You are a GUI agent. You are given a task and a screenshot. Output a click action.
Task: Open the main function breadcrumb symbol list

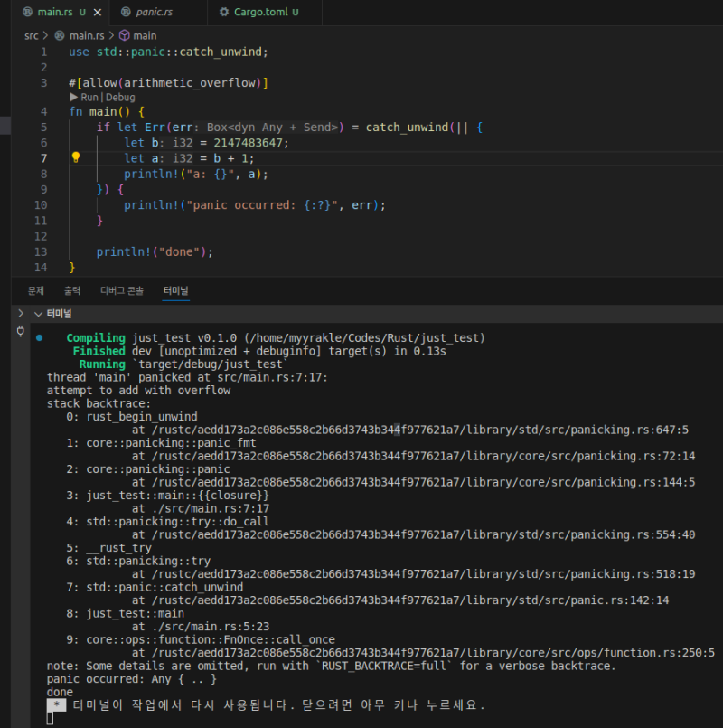point(145,35)
